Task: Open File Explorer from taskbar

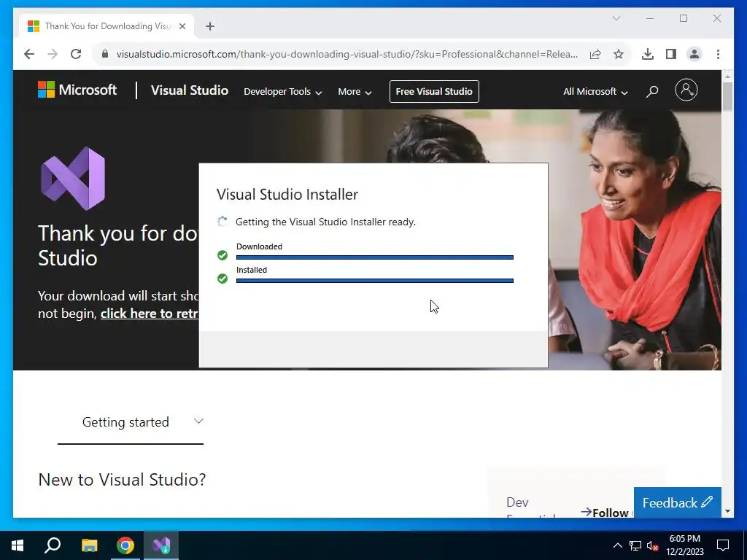Action: pyautogui.click(x=89, y=545)
